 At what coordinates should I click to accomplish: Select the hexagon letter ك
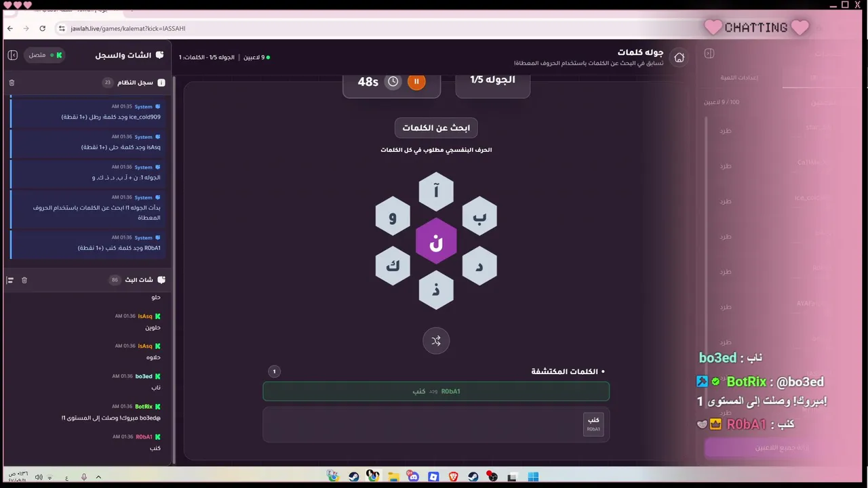click(x=393, y=266)
